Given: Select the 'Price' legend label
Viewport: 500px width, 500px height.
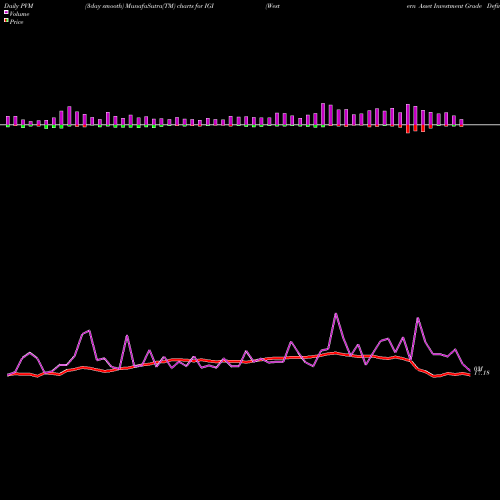Looking at the screenshot, I should [x=16, y=22].
